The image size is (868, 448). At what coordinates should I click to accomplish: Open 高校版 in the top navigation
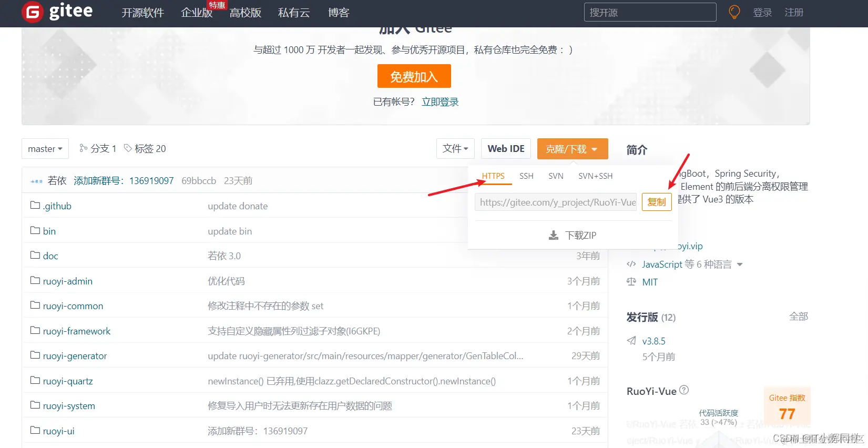click(x=246, y=13)
